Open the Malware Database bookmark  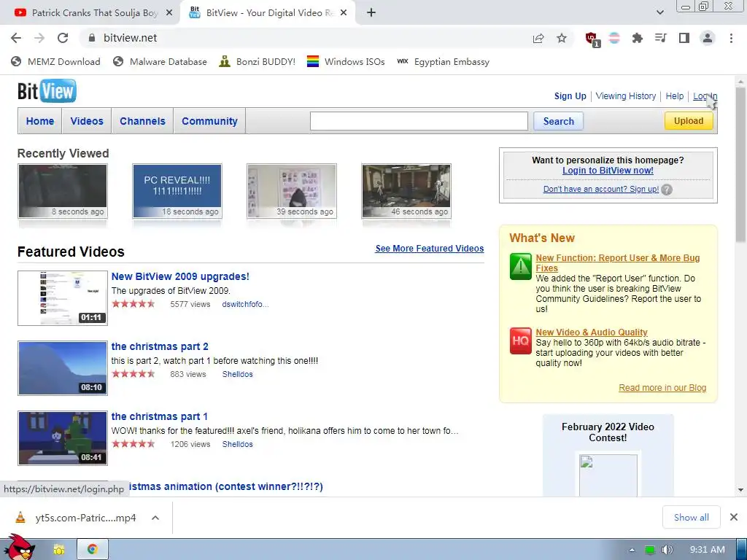pyautogui.click(x=160, y=62)
